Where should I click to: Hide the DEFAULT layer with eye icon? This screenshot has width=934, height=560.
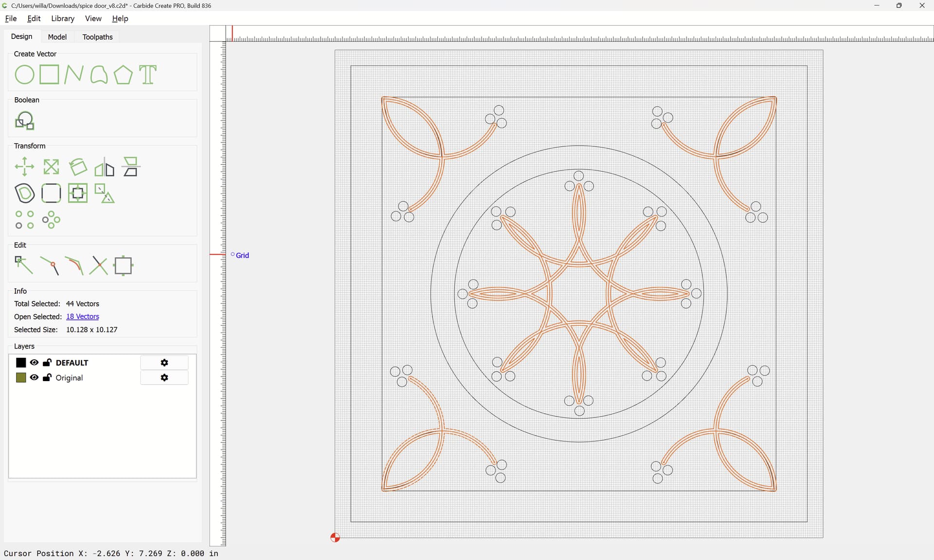[x=34, y=363]
